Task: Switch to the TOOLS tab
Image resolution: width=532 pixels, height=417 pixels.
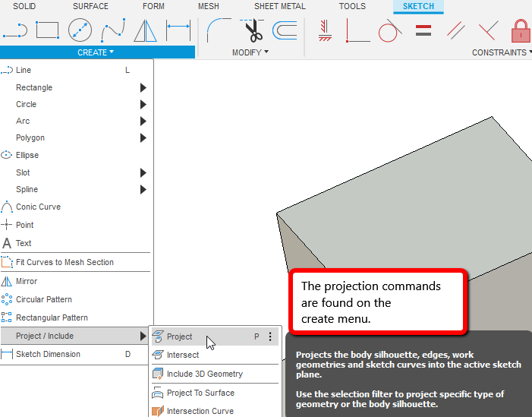Action: click(x=353, y=6)
